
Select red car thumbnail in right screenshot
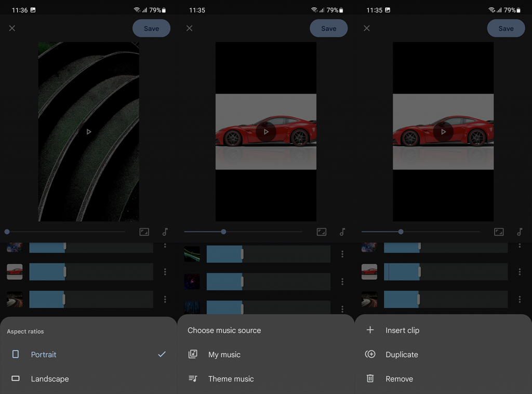pos(369,271)
